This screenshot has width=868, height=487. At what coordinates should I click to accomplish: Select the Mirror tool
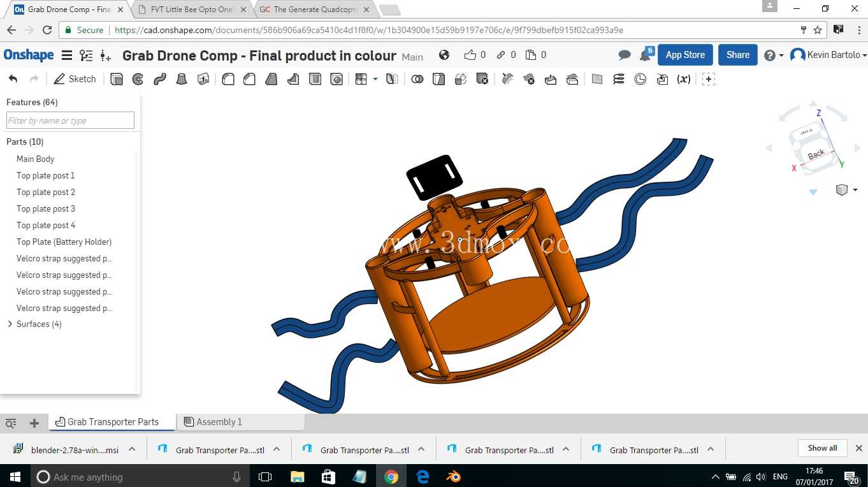point(393,79)
